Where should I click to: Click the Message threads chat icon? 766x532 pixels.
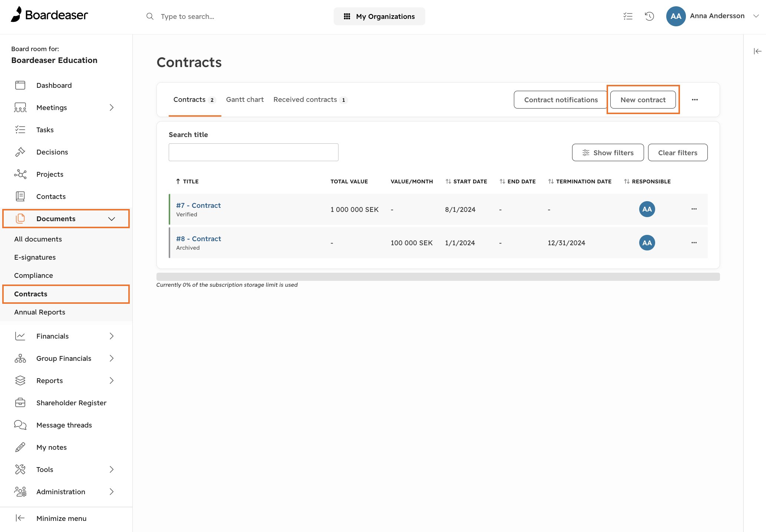pyautogui.click(x=20, y=425)
